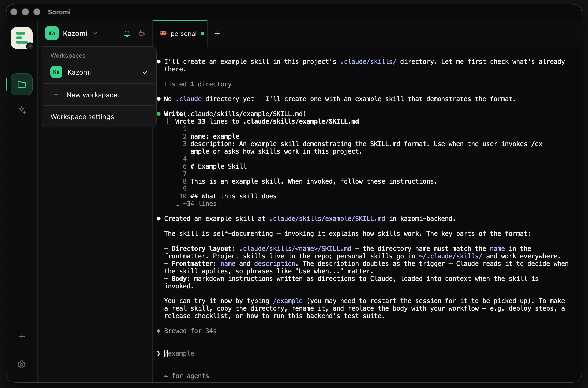Viewport: 588px width, 388px height.
Task: Click the coffee cup icon
Action: 142,33
